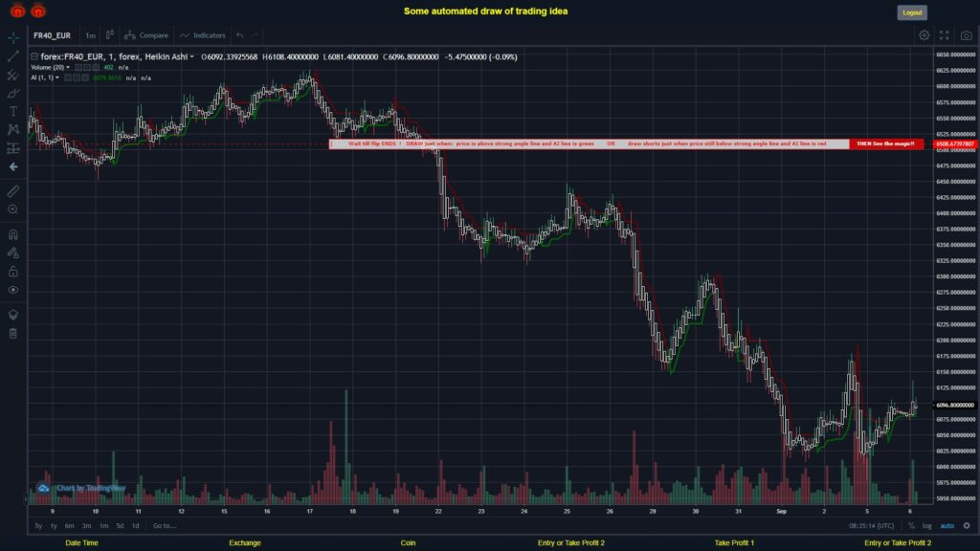Click the back arrow icon in sidebar
This screenshot has height=551, width=980.
13,166
